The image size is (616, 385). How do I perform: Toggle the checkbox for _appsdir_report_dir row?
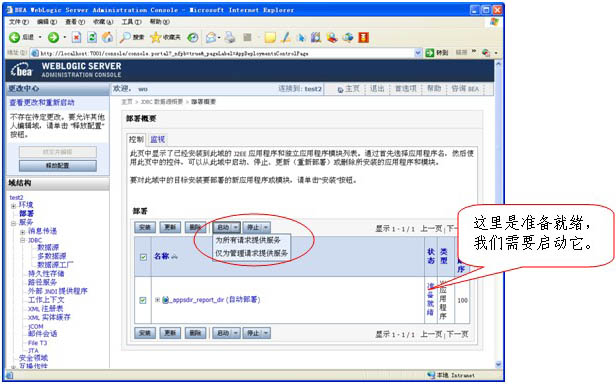click(143, 300)
